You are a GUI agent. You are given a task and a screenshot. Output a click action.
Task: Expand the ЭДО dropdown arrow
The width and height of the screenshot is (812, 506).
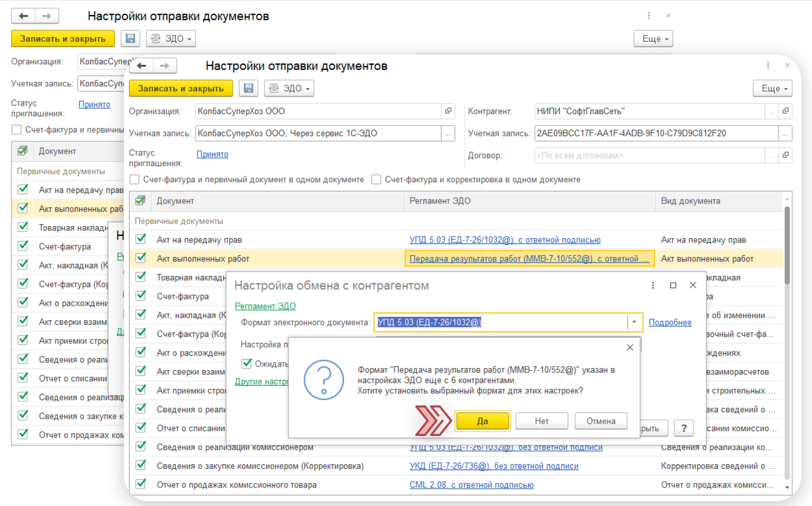point(308,88)
